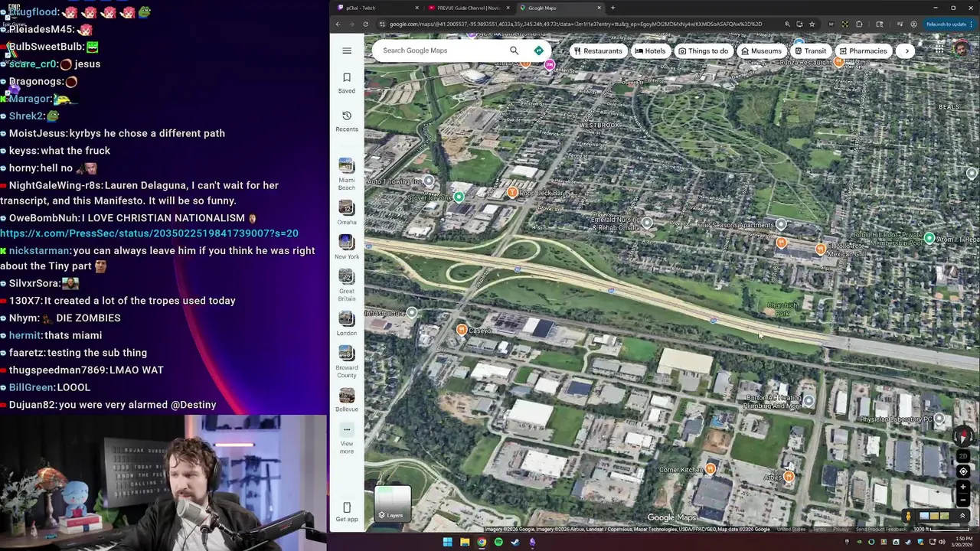Expand View more in the sidebar
This screenshot has height=551, width=980.
pyautogui.click(x=347, y=439)
